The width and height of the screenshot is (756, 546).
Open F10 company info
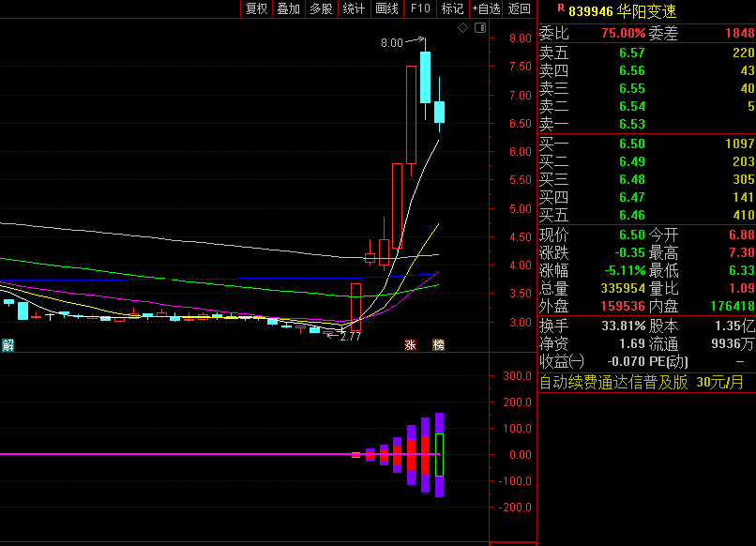click(420, 8)
